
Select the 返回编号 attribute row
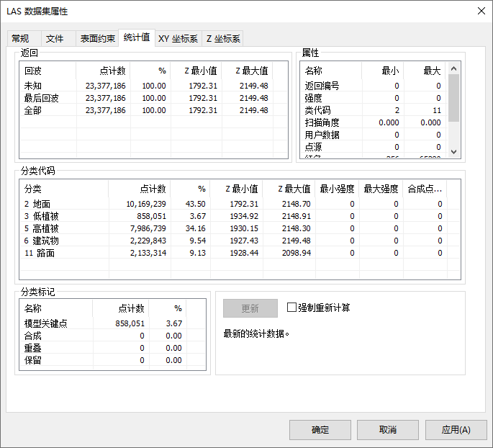pos(374,86)
